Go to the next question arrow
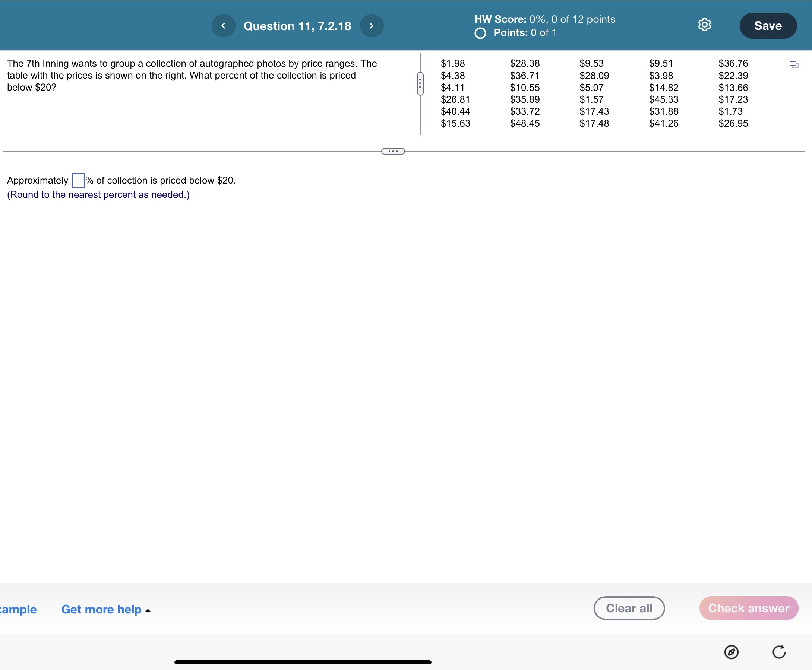This screenshot has width=812, height=670. (x=372, y=26)
